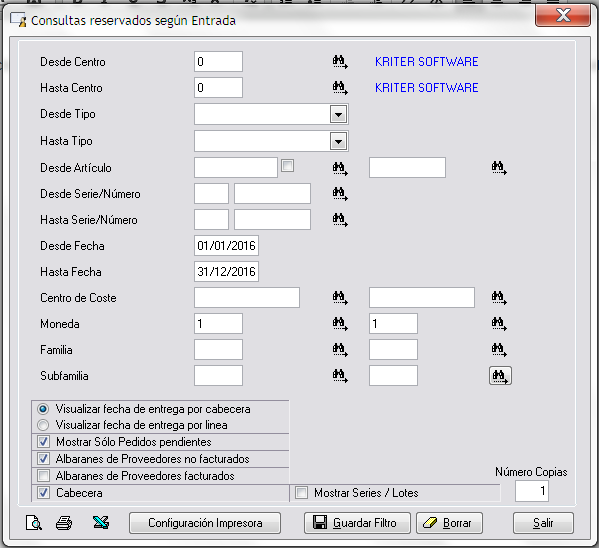Open the second Subfamilia binoculars lookup
The width and height of the screenshot is (599, 548).
pyautogui.click(x=500, y=376)
